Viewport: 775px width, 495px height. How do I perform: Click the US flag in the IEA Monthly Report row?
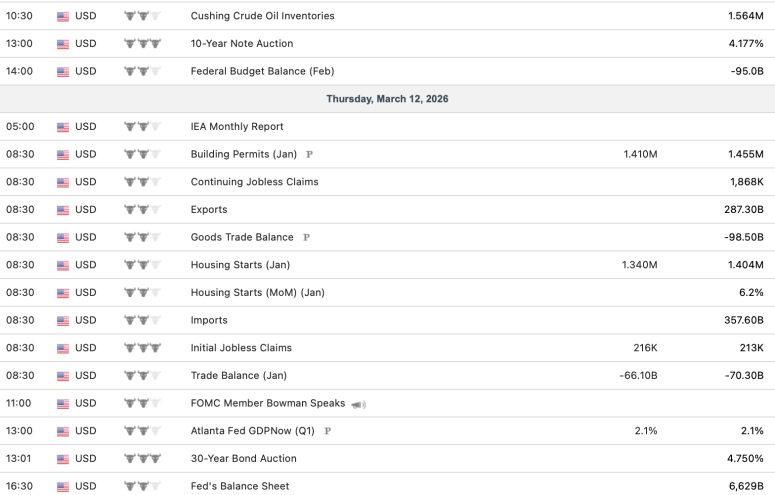pyautogui.click(x=63, y=127)
